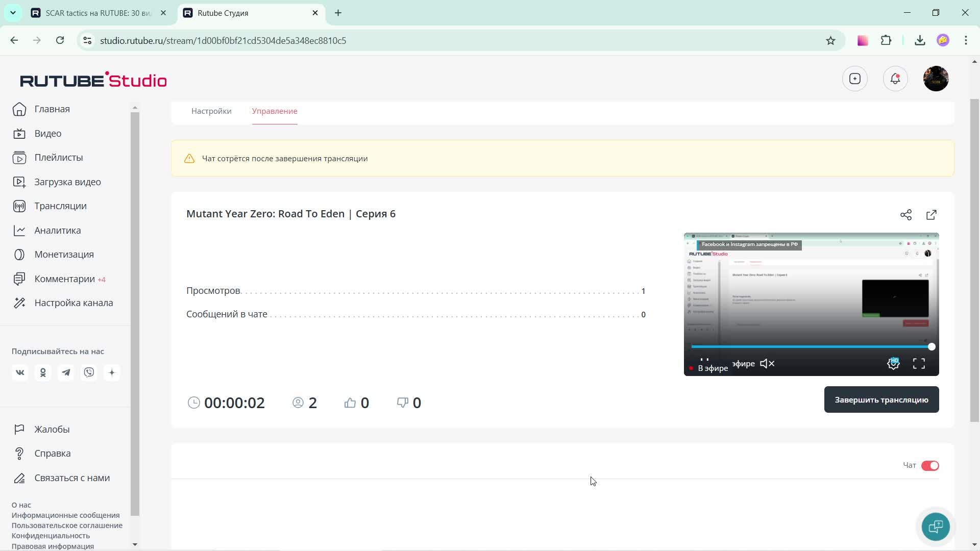Click the Сообщений в чате row

coord(415,314)
